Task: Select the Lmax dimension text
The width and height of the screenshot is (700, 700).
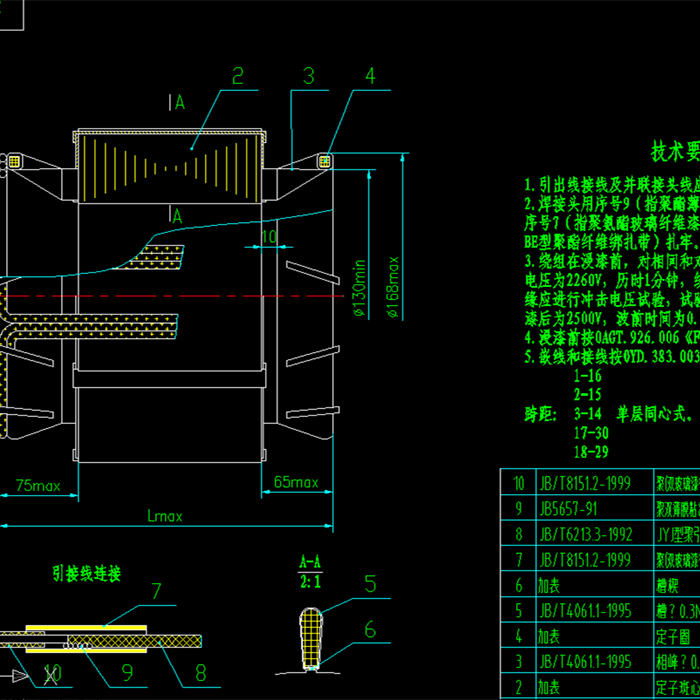Action: pos(165,516)
